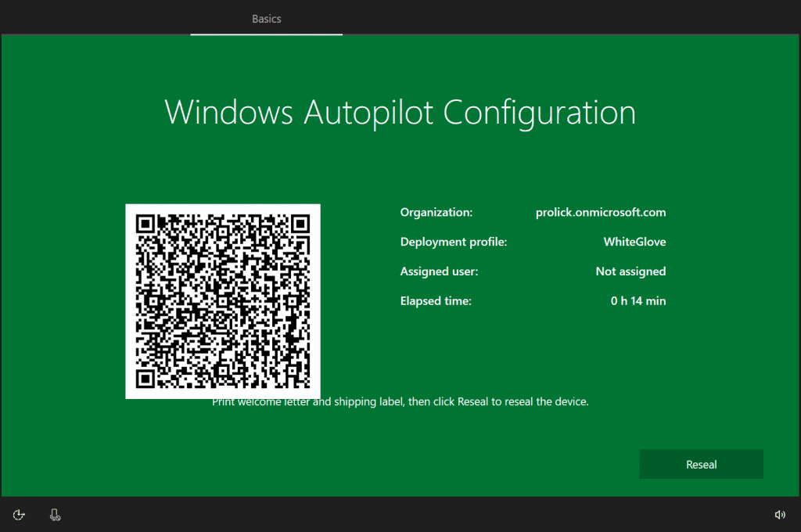Click the 'Not assigned' user value
801x532 pixels.
pyautogui.click(x=630, y=271)
